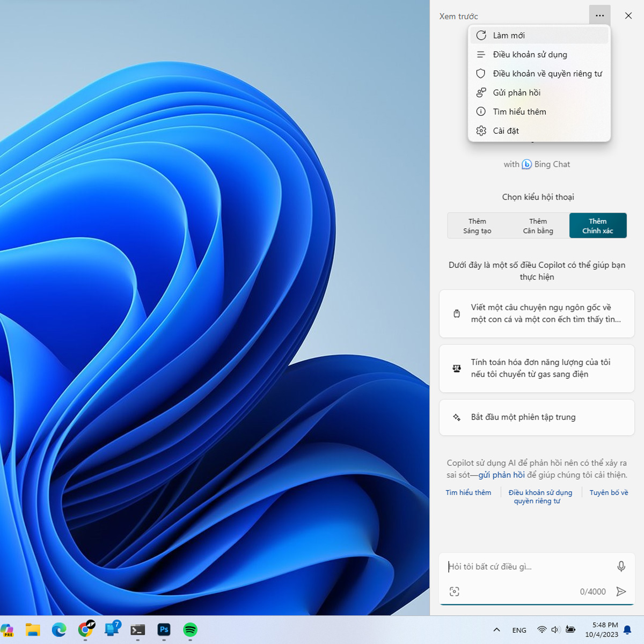Viewport: 644px width, 644px height.
Task: Open the notification bell icon
Action: (x=627, y=630)
